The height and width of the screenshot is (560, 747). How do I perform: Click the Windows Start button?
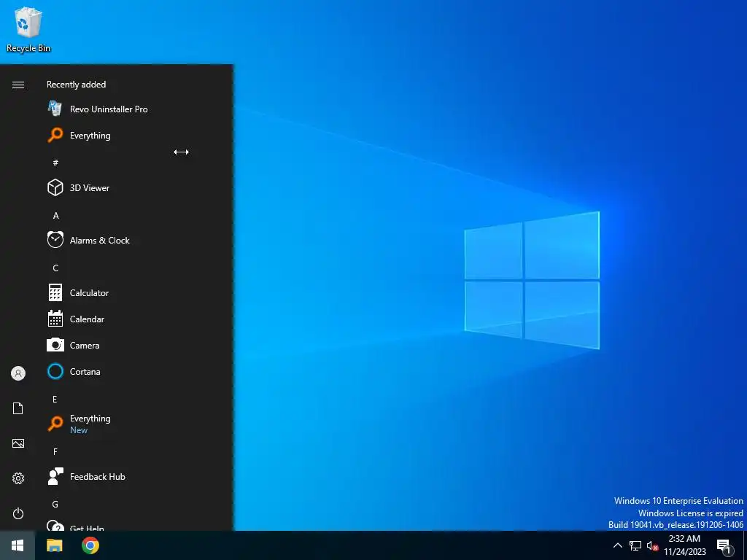18,545
